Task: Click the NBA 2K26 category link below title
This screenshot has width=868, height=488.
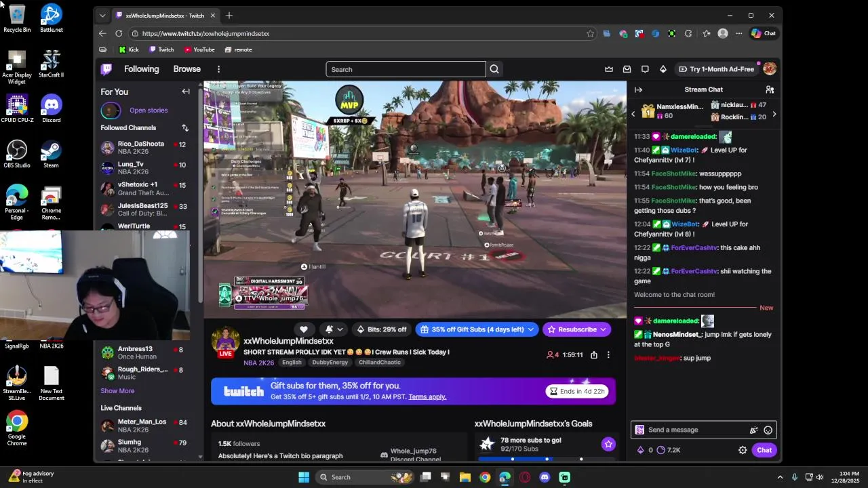Action: (x=258, y=363)
